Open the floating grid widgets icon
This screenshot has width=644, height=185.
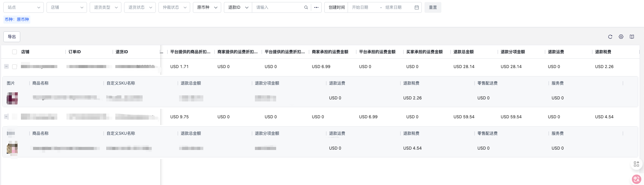click(x=636, y=164)
